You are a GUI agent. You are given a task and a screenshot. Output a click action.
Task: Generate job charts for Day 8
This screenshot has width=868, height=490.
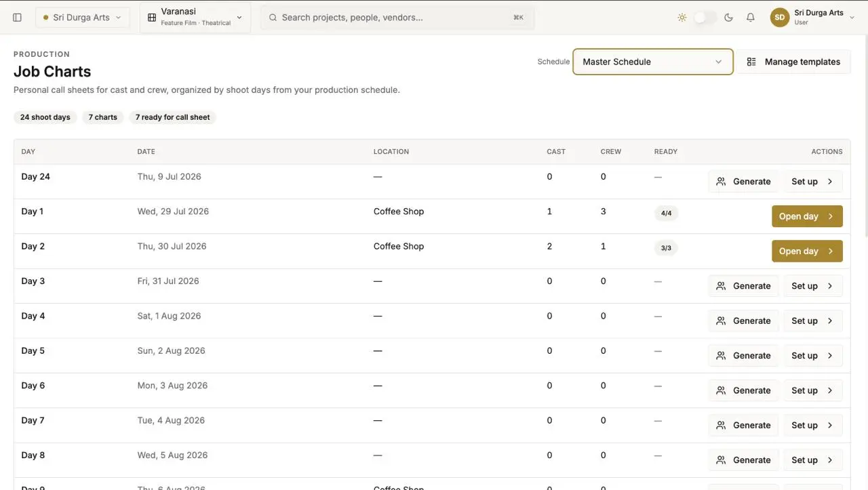click(744, 460)
